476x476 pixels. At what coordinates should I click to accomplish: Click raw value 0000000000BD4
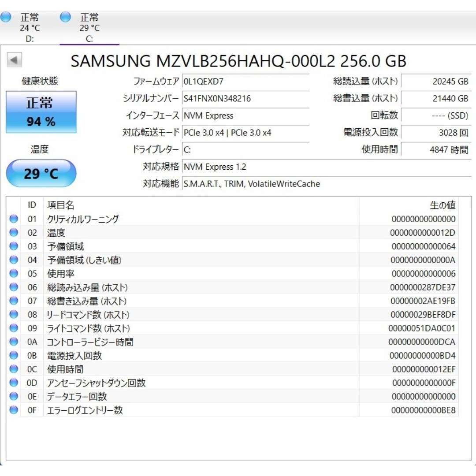click(422, 356)
